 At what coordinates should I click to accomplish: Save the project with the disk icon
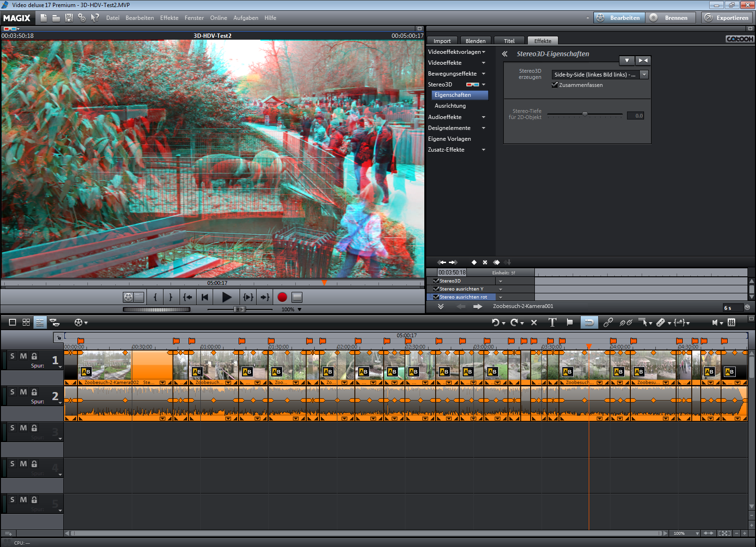(x=69, y=18)
